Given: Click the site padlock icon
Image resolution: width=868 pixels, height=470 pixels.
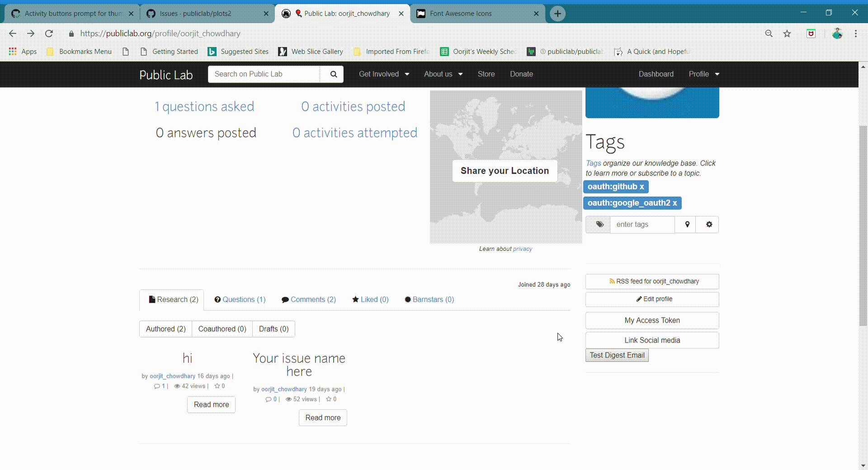Looking at the screenshot, I should [71, 33].
